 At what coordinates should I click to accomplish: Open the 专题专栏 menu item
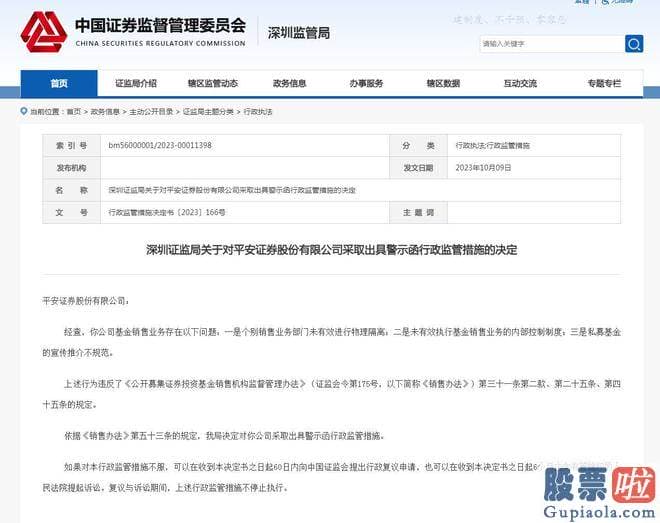pos(604,83)
